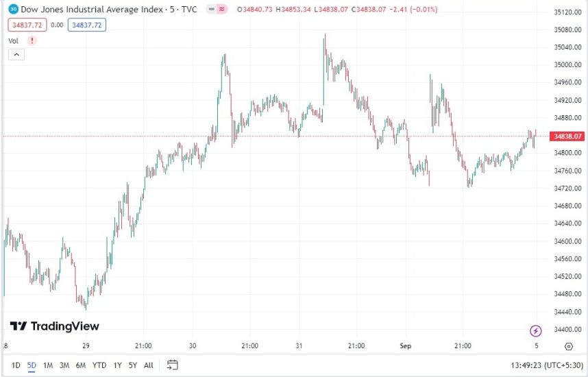
Task: Click the red sell price 34837.72 button
Action: pos(27,25)
